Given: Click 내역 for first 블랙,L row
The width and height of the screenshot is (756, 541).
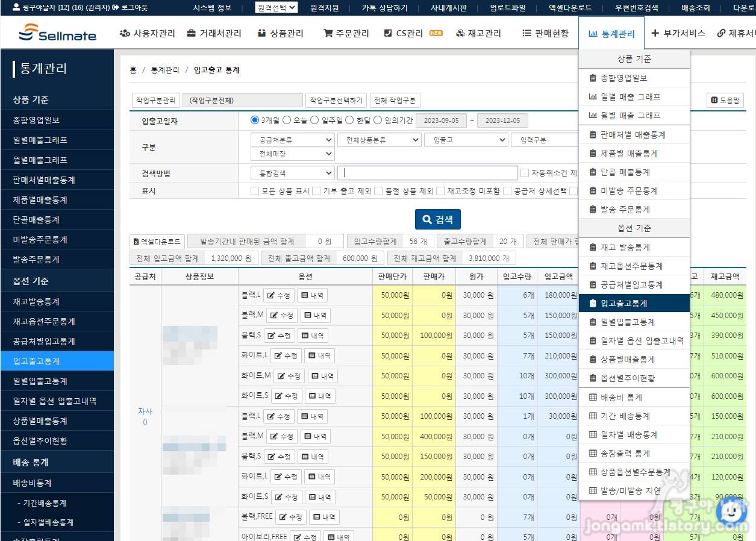Looking at the screenshot, I should click(312, 295).
